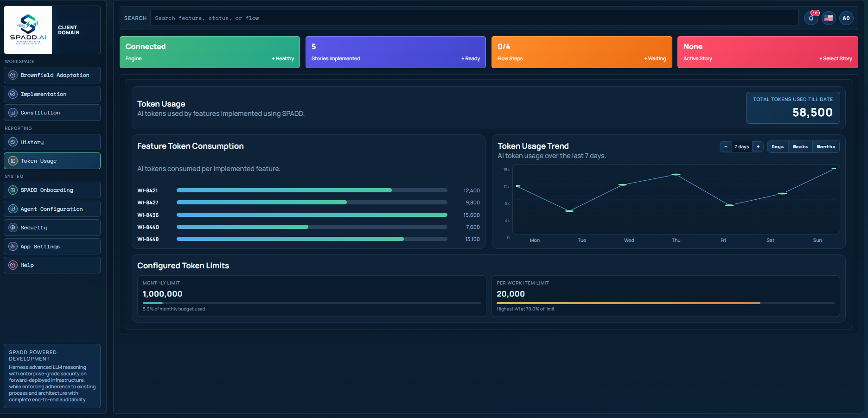Open App Settings
868x418 pixels.
[52, 247]
